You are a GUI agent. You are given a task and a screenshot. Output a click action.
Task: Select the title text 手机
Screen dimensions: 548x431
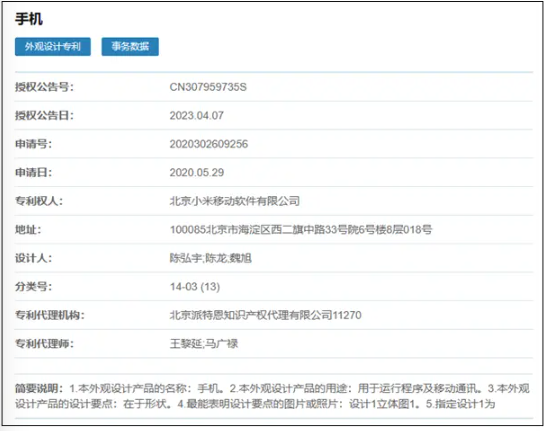pos(29,19)
